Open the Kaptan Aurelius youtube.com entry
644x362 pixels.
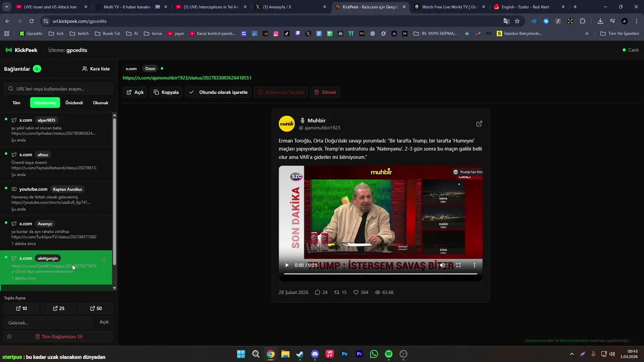(x=56, y=199)
